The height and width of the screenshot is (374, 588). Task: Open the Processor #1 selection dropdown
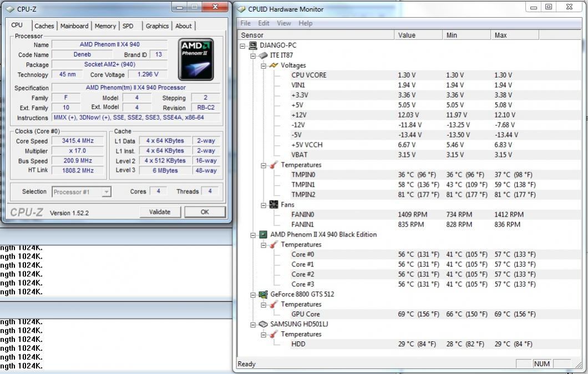[x=107, y=192]
